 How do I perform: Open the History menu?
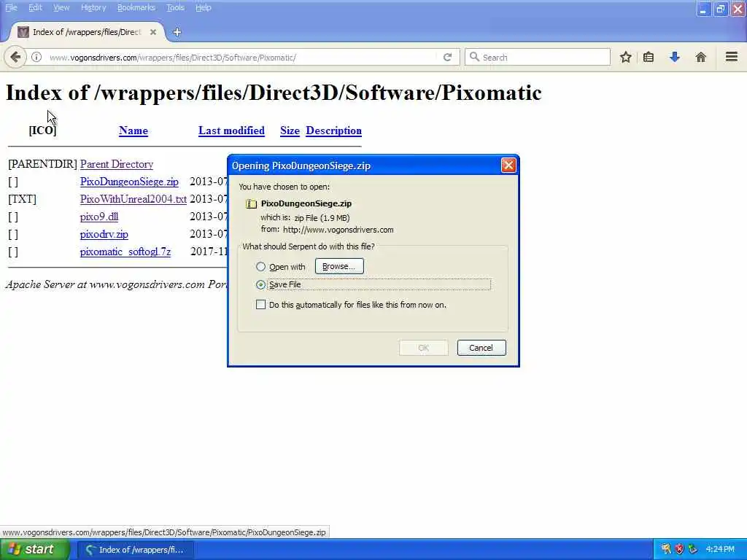pyautogui.click(x=93, y=7)
